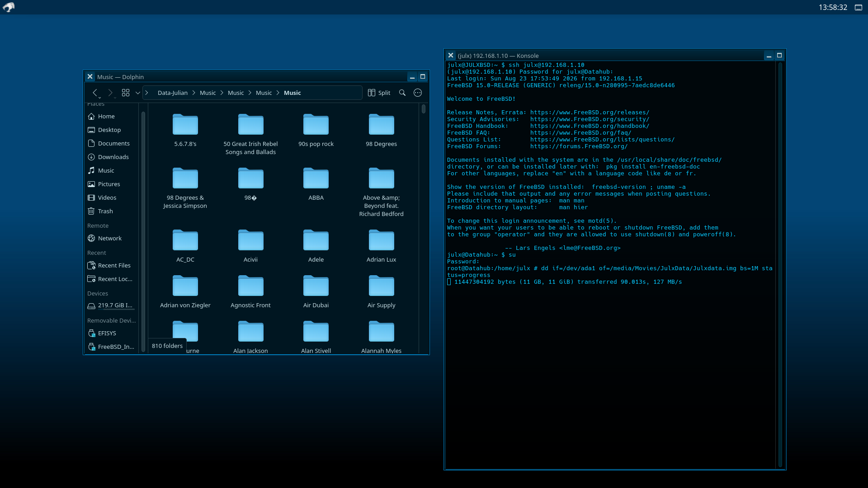Image resolution: width=868 pixels, height=488 pixels.
Task: Open Dolphin hamburger options menu
Action: [418, 93]
